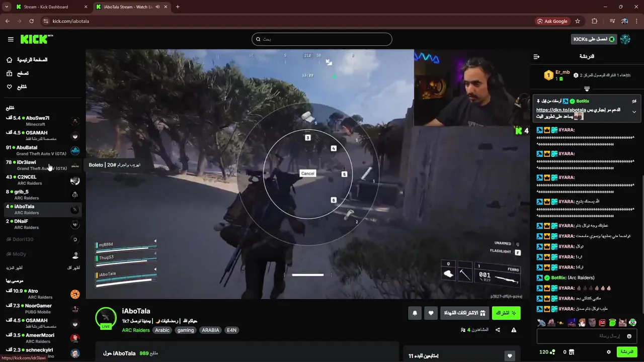This screenshot has height=362, width=644.
Task: Click the 120 channel points icon
Action: 552,352
